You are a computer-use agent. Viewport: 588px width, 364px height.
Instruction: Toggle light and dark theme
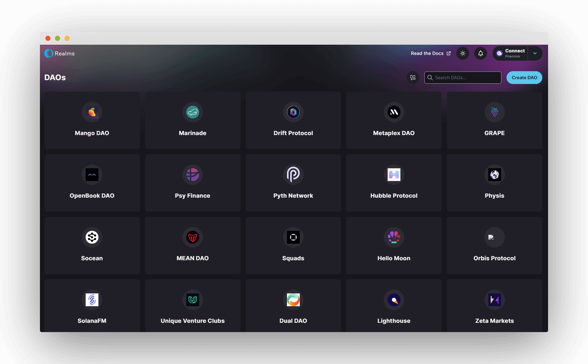point(463,53)
